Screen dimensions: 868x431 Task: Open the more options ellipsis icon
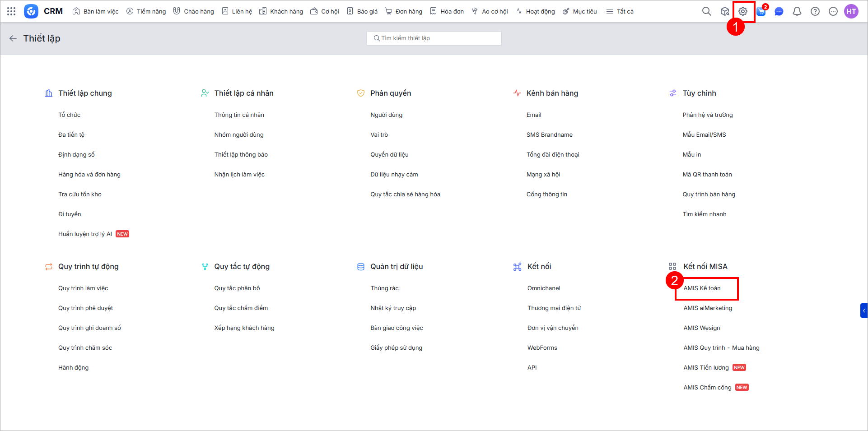click(x=833, y=11)
